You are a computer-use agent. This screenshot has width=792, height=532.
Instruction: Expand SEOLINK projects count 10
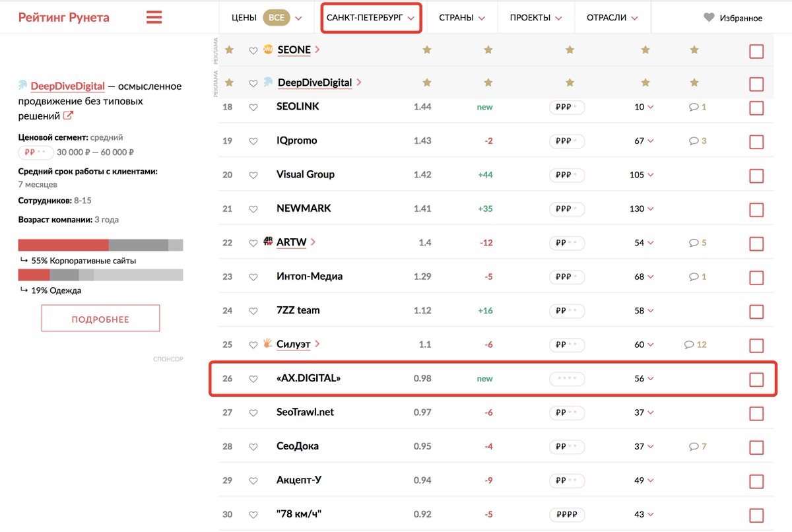point(644,107)
